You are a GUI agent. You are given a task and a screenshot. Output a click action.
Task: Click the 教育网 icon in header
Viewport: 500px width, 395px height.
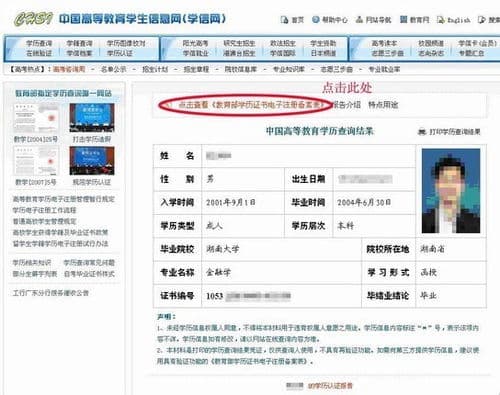point(403,20)
